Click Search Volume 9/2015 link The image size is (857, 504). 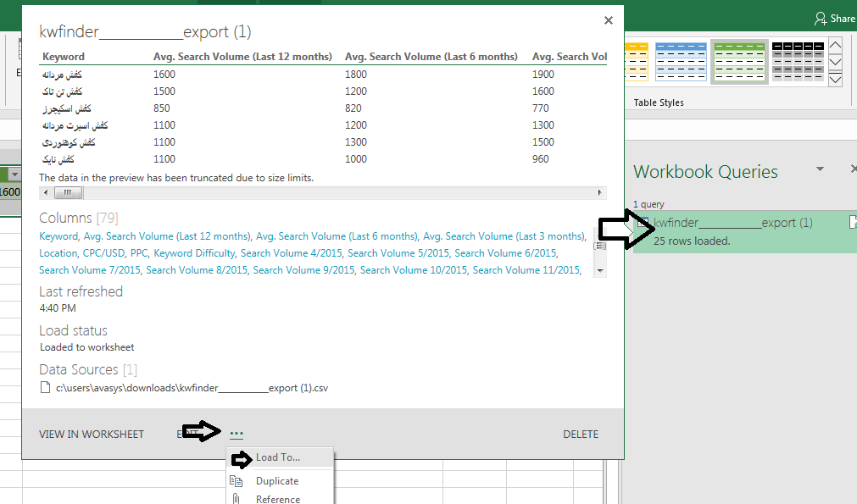click(303, 270)
